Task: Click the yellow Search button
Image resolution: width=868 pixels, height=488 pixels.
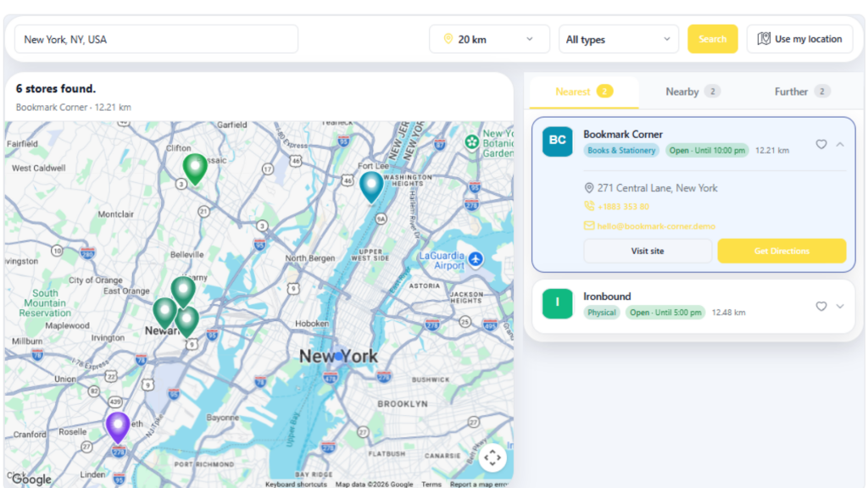Action: (x=712, y=39)
